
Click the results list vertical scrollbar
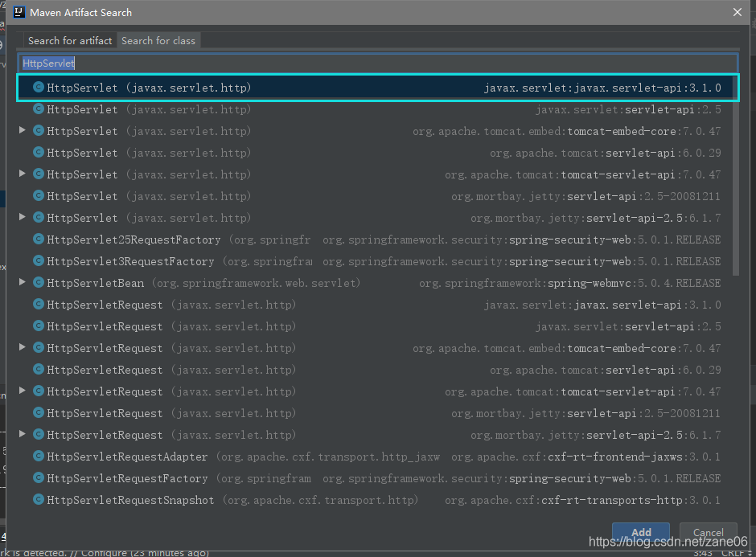(735, 176)
